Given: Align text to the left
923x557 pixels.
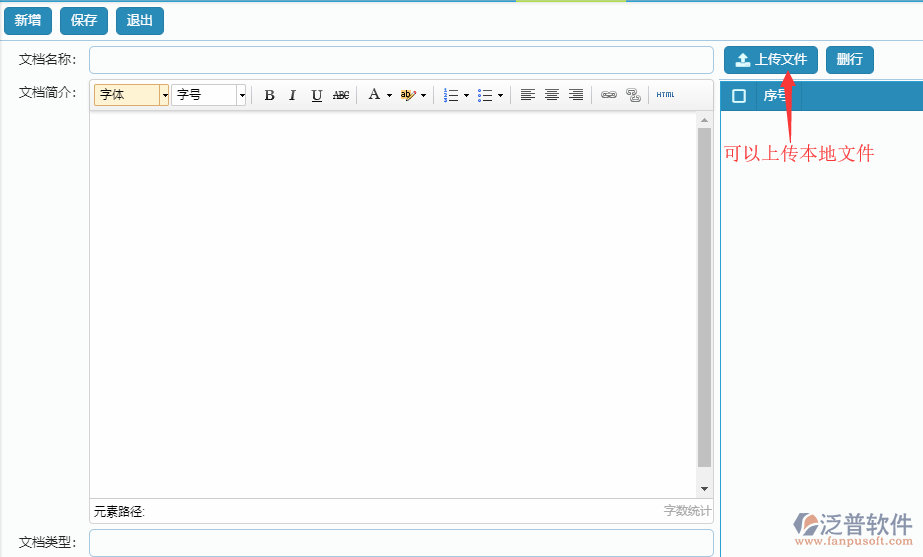Looking at the screenshot, I should 527,95.
